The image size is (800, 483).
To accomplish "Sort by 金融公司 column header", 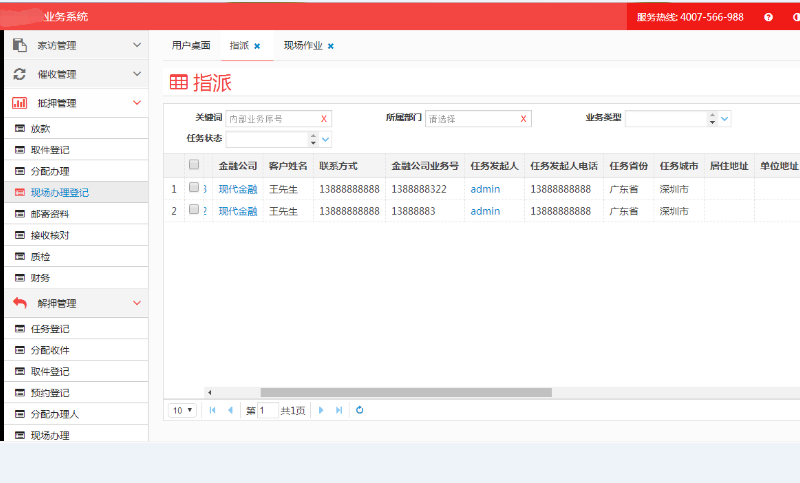I will 238,166.
